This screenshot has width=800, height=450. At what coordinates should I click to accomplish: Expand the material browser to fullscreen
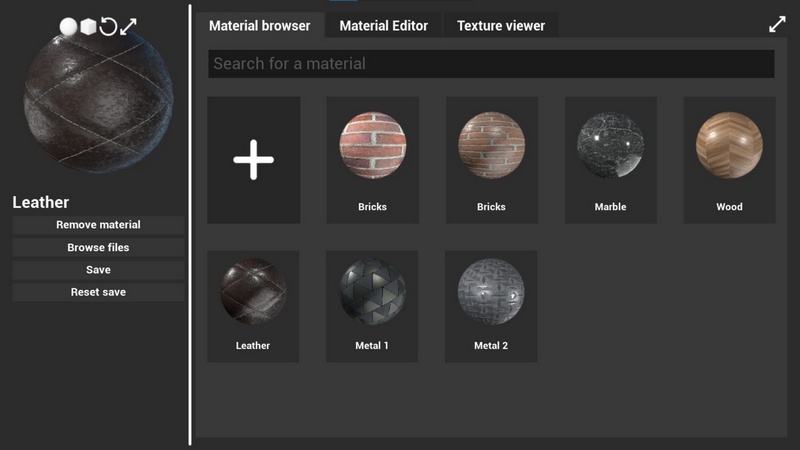[777, 25]
